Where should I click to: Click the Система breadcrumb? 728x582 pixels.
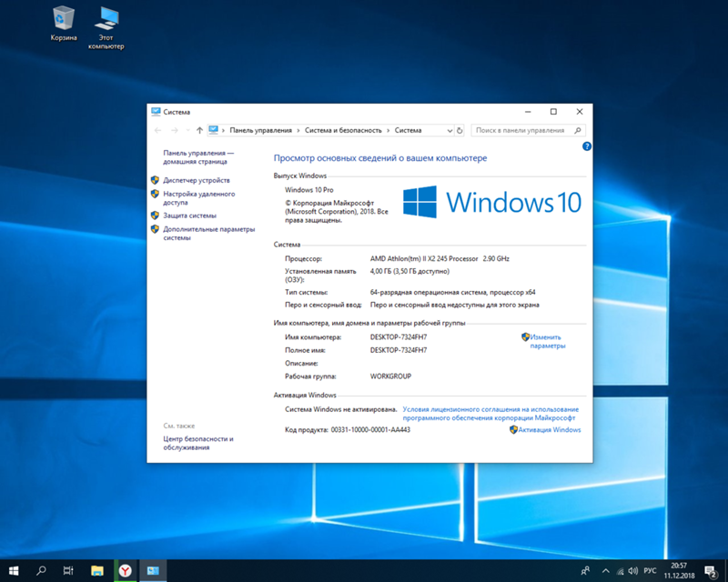click(408, 130)
